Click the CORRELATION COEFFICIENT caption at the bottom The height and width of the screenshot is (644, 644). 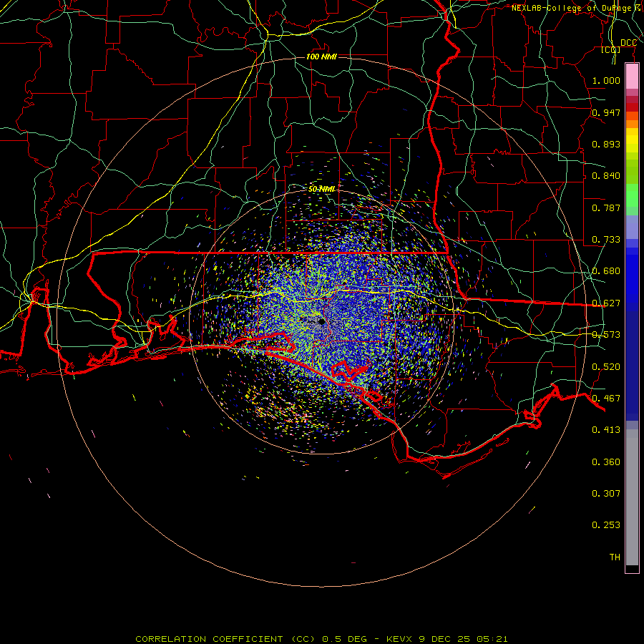(321, 639)
